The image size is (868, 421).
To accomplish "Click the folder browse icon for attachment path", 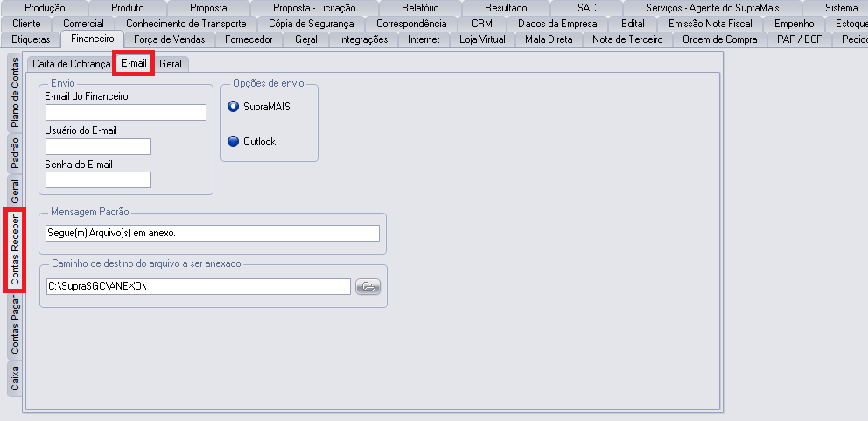I will pos(368,287).
